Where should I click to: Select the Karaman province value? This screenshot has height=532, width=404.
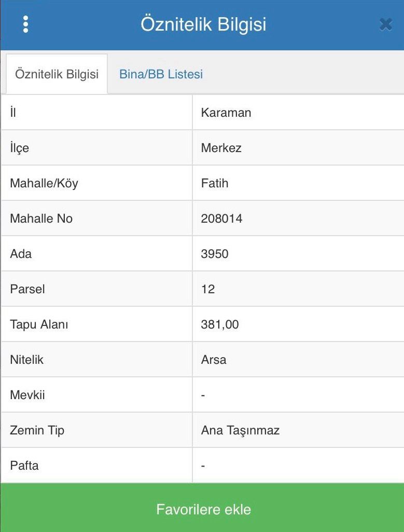pyautogui.click(x=226, y=112)
